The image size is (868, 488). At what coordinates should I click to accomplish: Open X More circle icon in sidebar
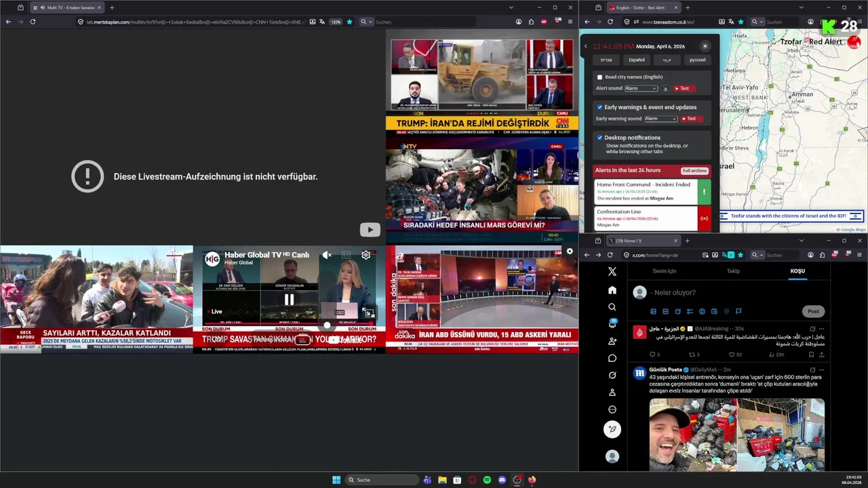click(612, 409)
